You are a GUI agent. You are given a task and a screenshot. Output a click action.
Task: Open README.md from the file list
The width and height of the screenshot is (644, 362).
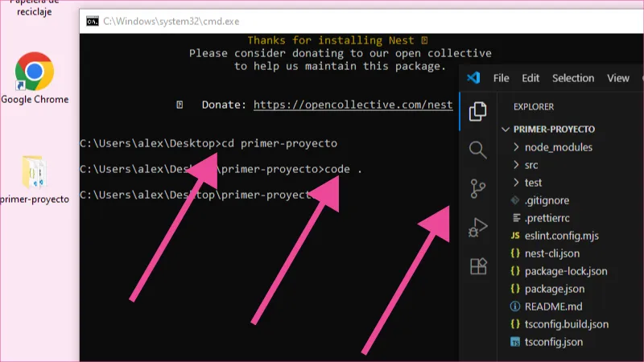click(x=553, y=306)
